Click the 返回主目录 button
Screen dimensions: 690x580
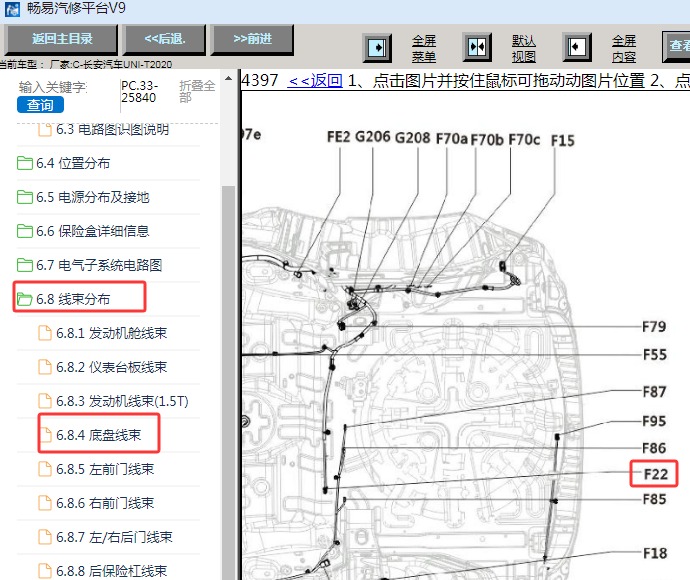[x=62, y=39]
